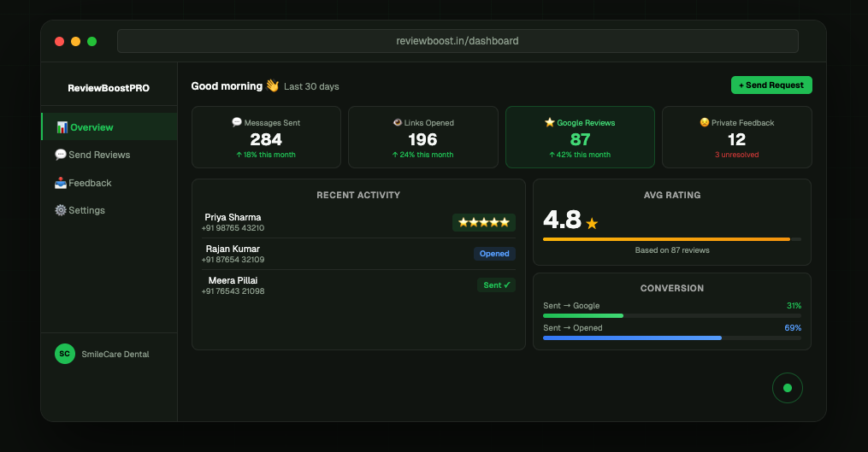Click the name Meera Pillai
868x452 pixels.
233,280
